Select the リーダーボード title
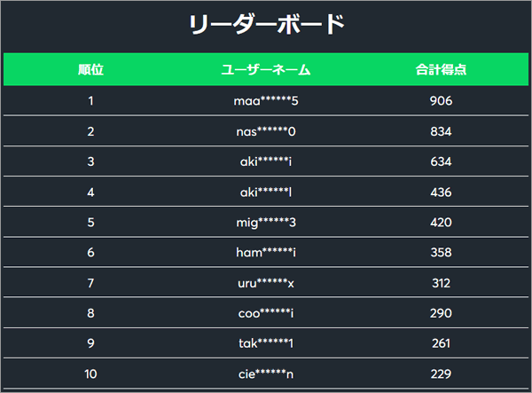The width and height of the screenshot is (532, 393). pyautogui.click(x=266, y=25)
